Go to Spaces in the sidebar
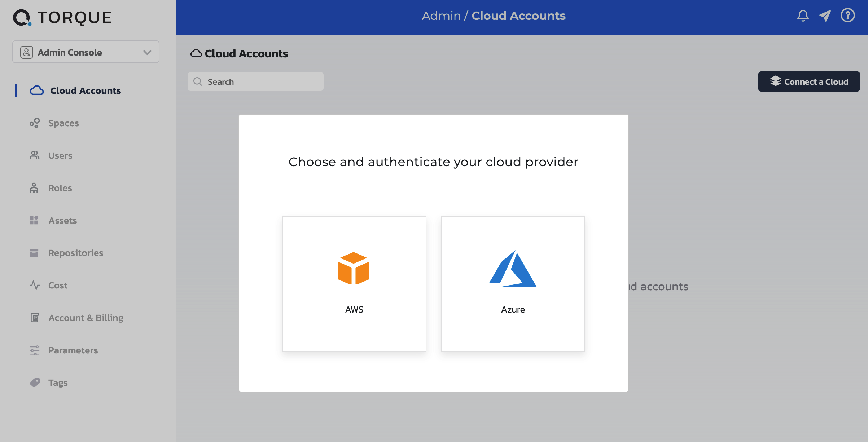 point(63,123)
